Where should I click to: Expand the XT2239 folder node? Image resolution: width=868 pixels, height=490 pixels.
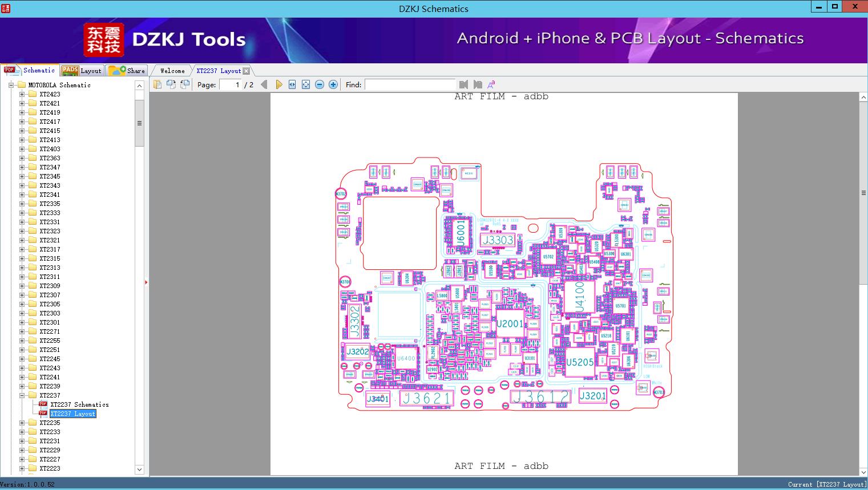click(22, 386)
